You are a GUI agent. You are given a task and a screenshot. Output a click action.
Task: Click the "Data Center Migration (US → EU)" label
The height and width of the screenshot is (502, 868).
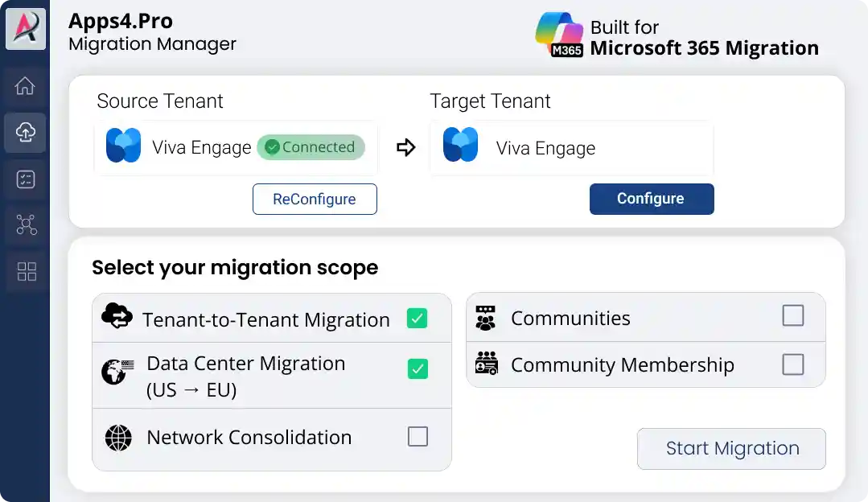pyautogui.click(x=246, y=376)
